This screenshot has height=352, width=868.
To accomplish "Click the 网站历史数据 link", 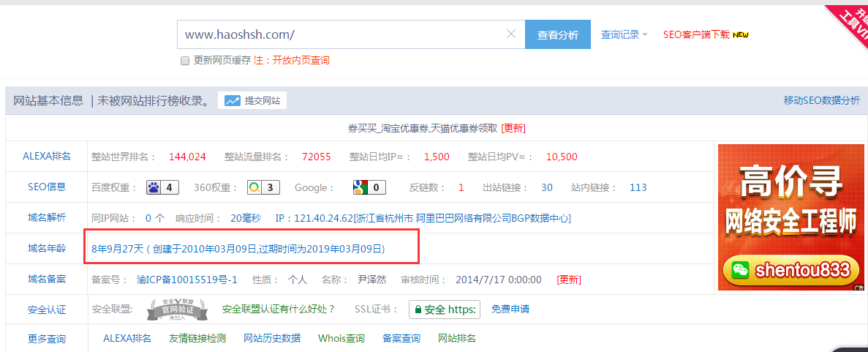I will [272, 338].
